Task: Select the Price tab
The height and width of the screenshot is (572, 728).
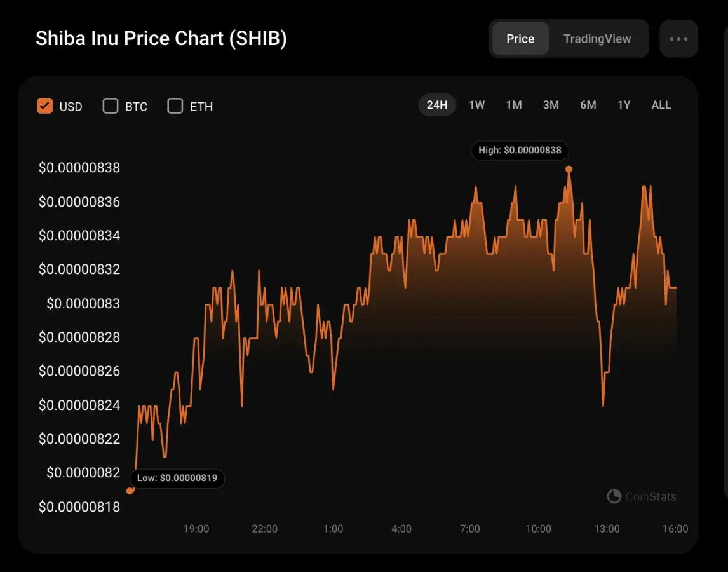Action: click(x=520, y=38)
